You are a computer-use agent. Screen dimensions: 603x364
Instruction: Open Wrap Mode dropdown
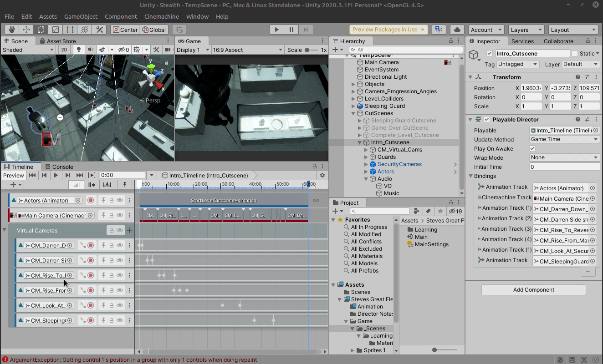point(564,157)
